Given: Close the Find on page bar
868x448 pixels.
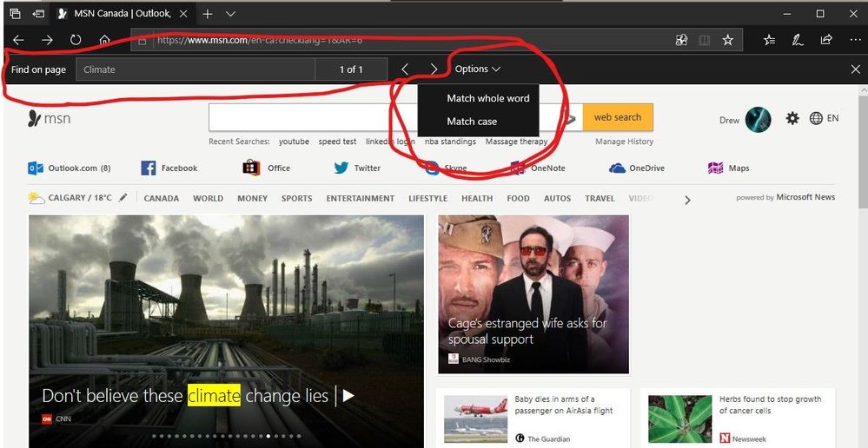Looking at the screenshot, I should [855, 69].
